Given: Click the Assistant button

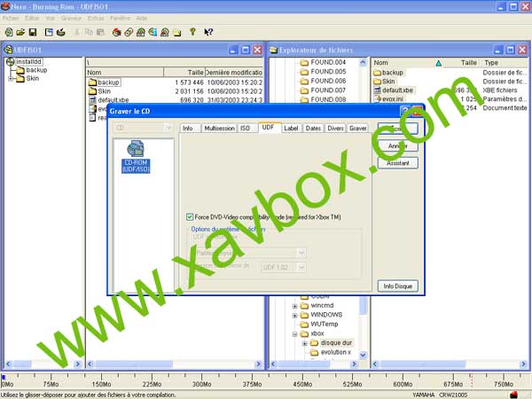Looking at the screenshot, I should (397, 163).
